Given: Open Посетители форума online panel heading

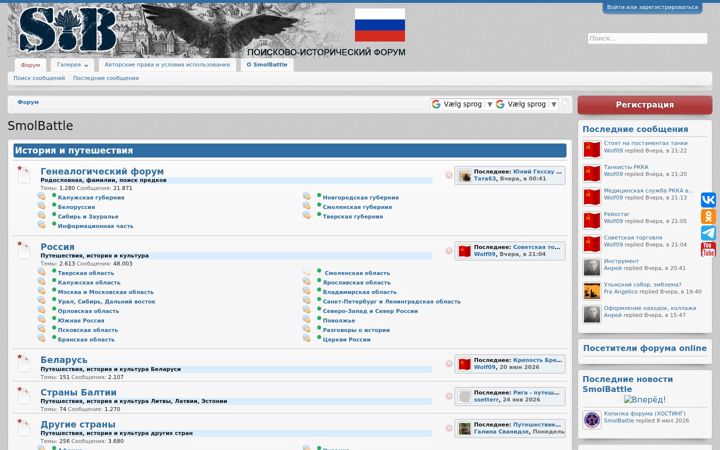Looking at the screenshot, I should [x=645, y=348].
